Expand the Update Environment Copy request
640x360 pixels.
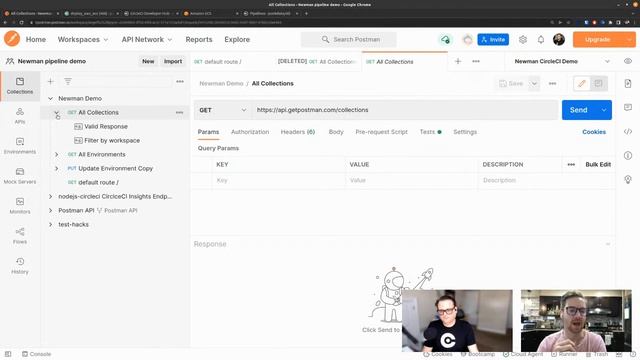pos(56,168)
